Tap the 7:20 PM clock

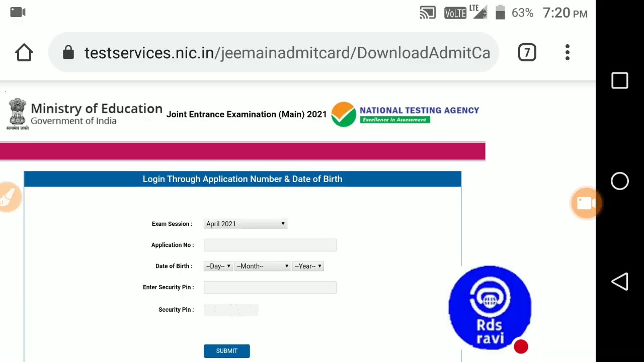[x=565, y=14]
